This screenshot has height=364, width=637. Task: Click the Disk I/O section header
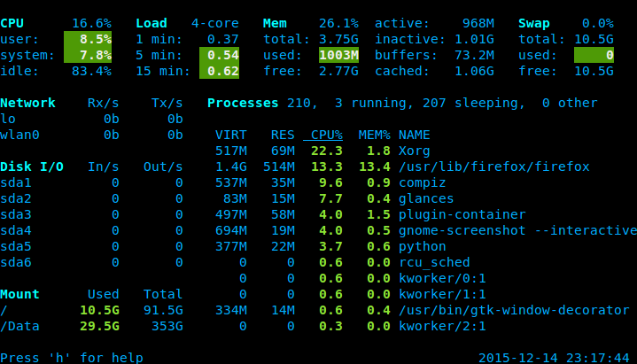(32, 167)
